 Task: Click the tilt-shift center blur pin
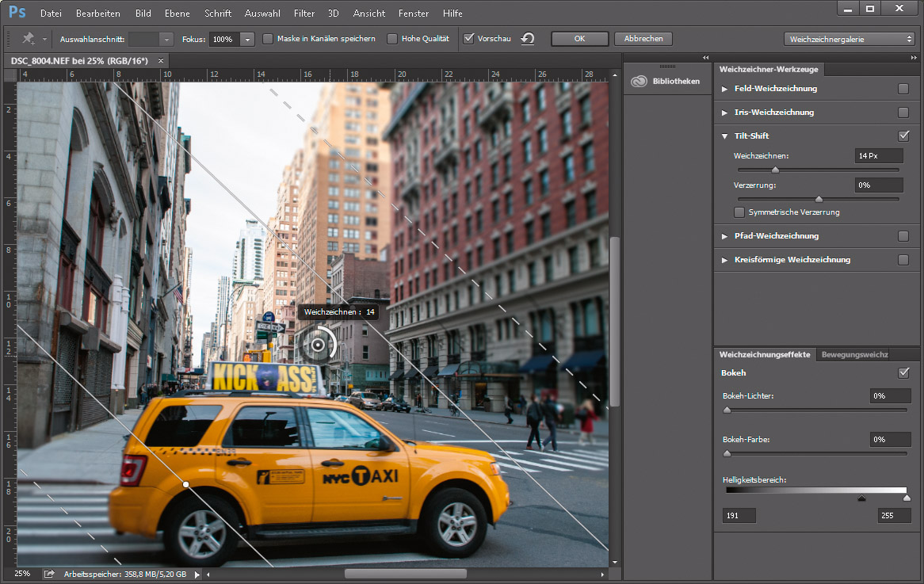pyautogui.click(x=319, y=345)
